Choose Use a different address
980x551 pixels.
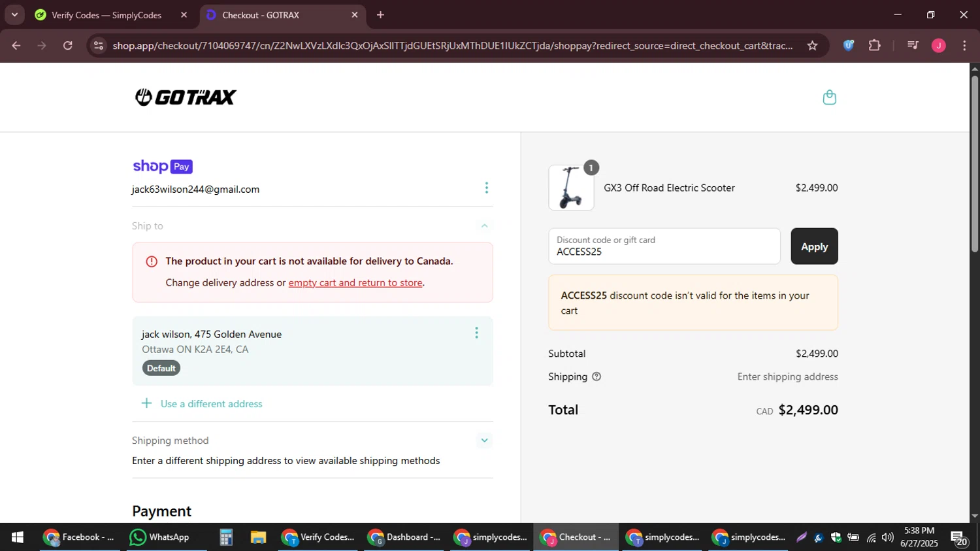(x=211, y=404)
